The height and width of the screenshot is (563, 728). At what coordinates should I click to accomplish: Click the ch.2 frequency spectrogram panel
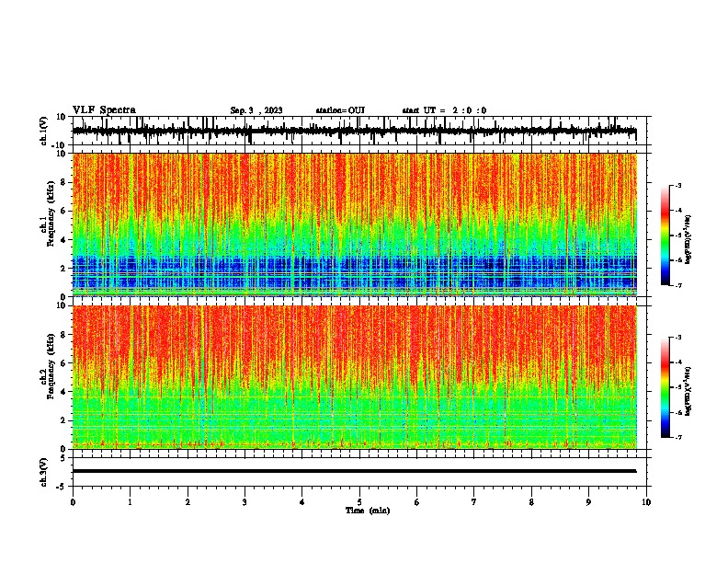click(x=355, y=377)
